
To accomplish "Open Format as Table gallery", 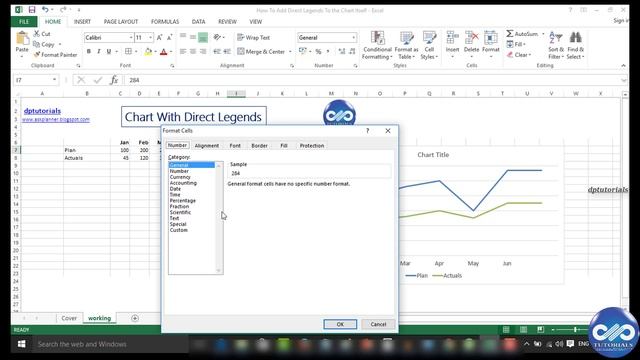I will click(406, 45).
